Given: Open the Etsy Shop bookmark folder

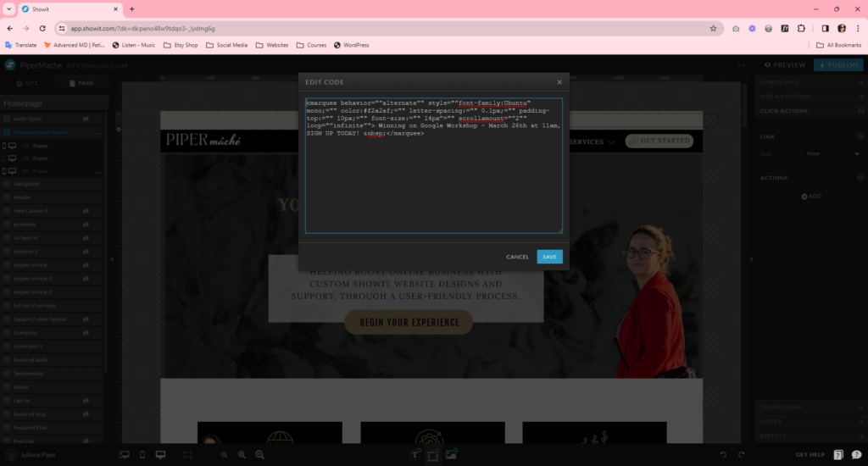Looking at the screenshot, I should (181, 46).
